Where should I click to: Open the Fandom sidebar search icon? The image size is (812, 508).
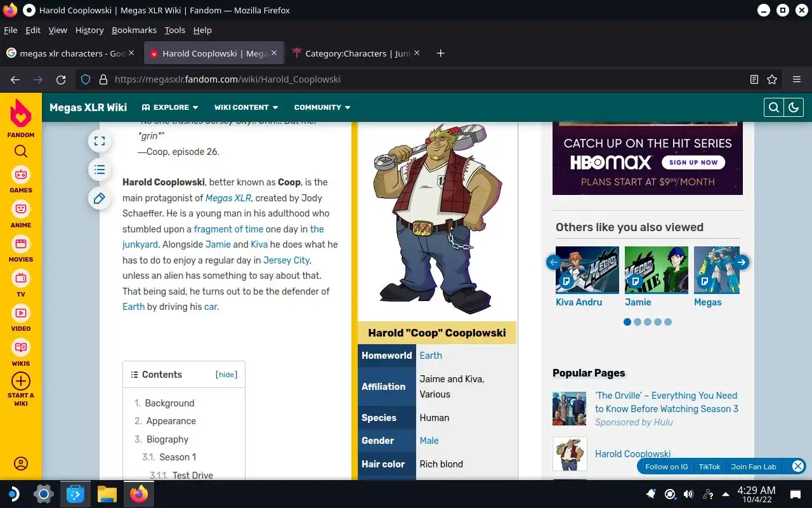coord(21,151)
